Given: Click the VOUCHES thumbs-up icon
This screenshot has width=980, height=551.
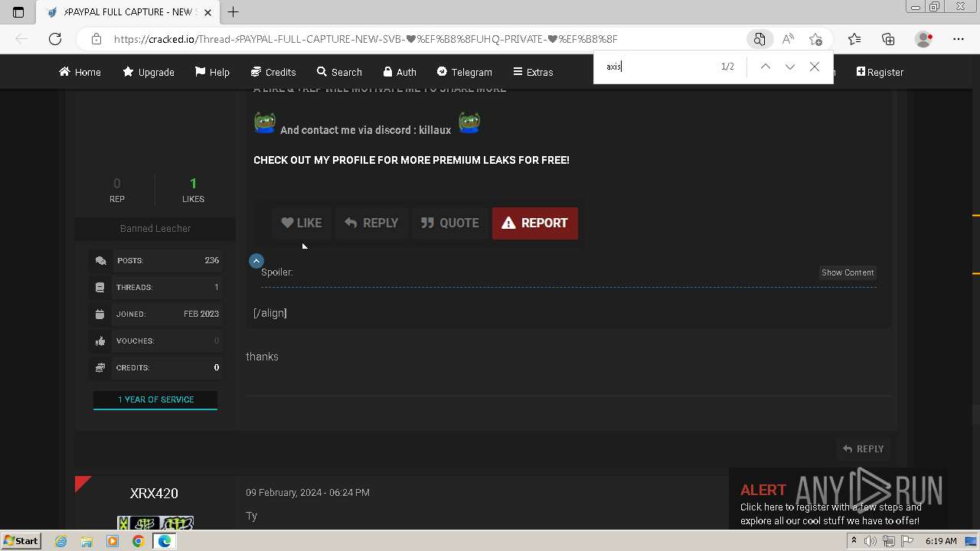Looking at the screenshot, I should click(x=100, y=341).
